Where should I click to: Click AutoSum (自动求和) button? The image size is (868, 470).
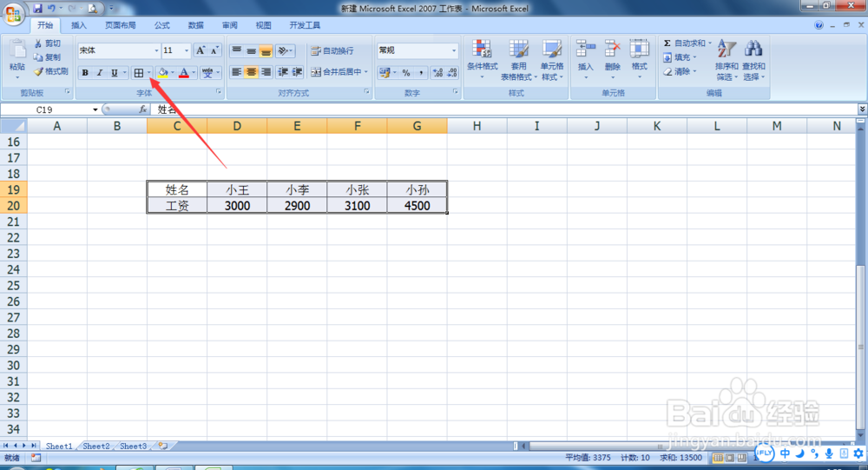684,43
